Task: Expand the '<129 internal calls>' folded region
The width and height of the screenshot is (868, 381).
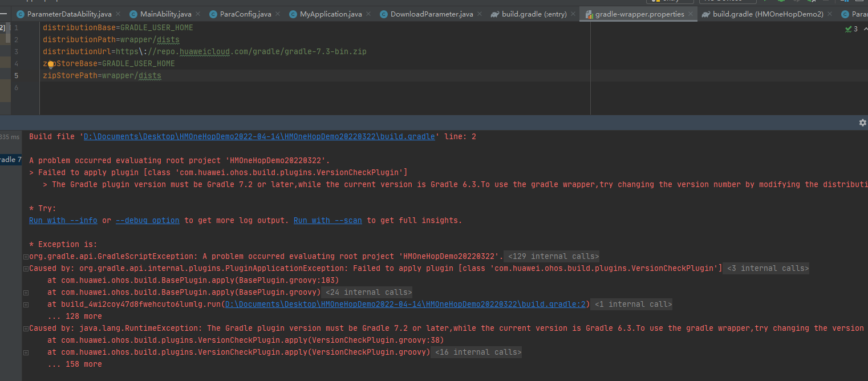Action: point(552,257)
